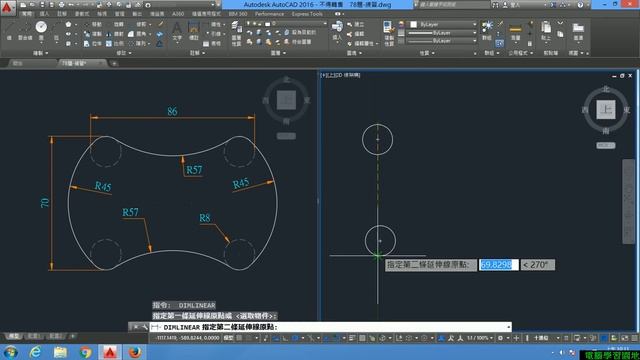Expand the Annotation panel flyout
The image size is (640, 360).
[x=198, y=53]
